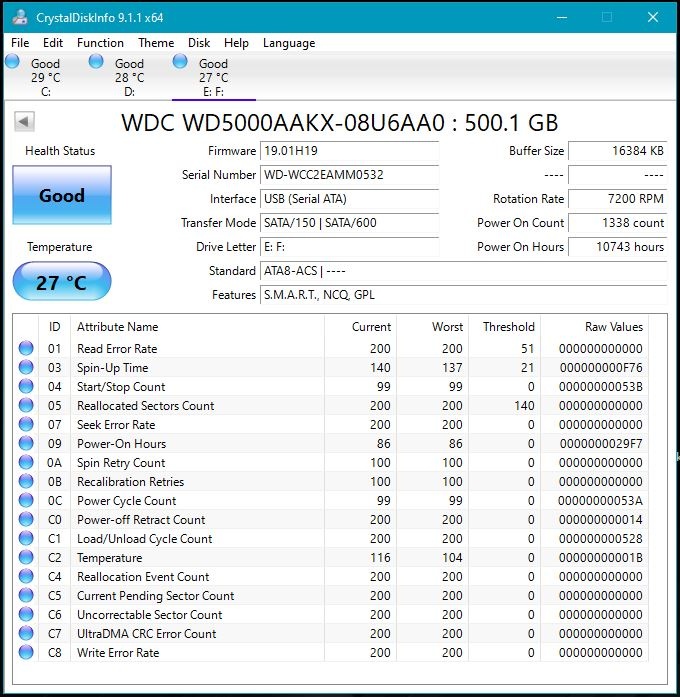Click status orb for Load/Unload Cycle Count

tap(26, 538)
